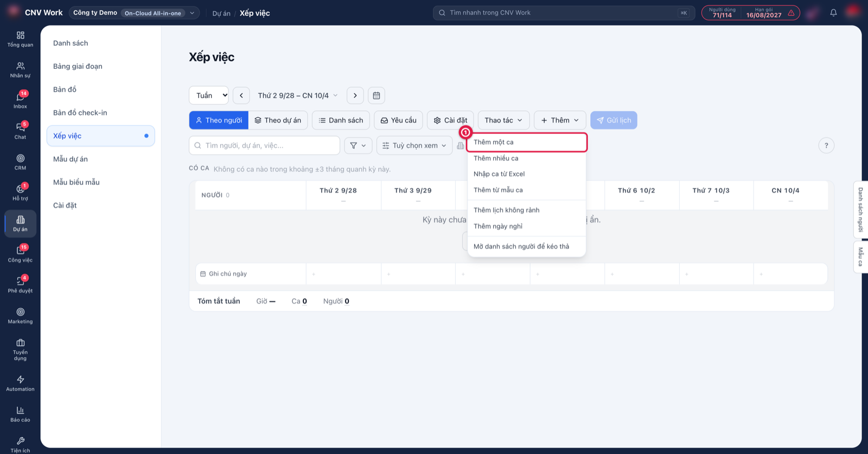The height and width of the screenshot is (454, 868).
Task: Open the Yêu cầu requests button
Action: 399,120
